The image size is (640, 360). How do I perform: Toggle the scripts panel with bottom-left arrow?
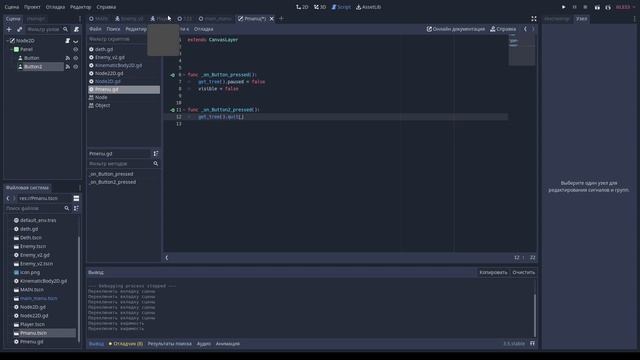coord(167,258)
